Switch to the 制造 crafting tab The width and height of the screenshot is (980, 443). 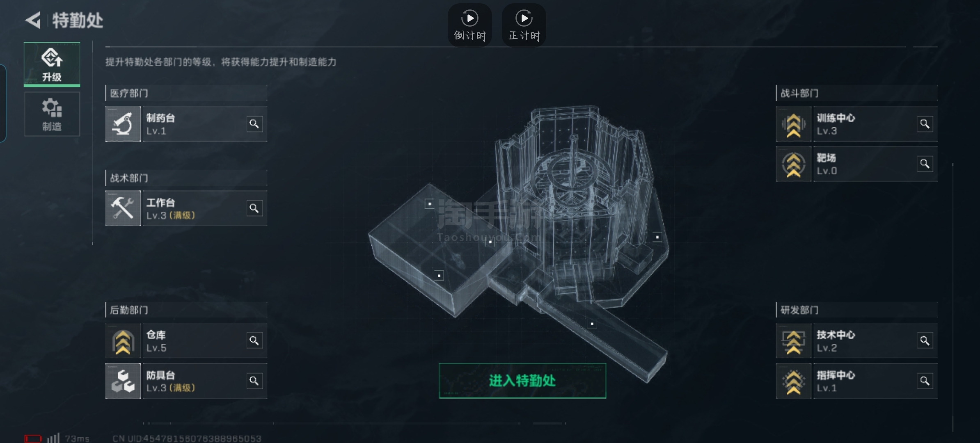(52, 114)
